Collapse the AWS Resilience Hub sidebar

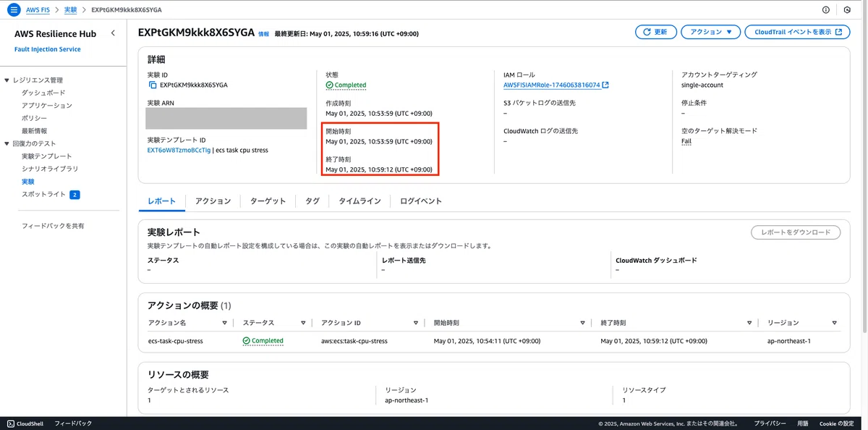(113, 33)
